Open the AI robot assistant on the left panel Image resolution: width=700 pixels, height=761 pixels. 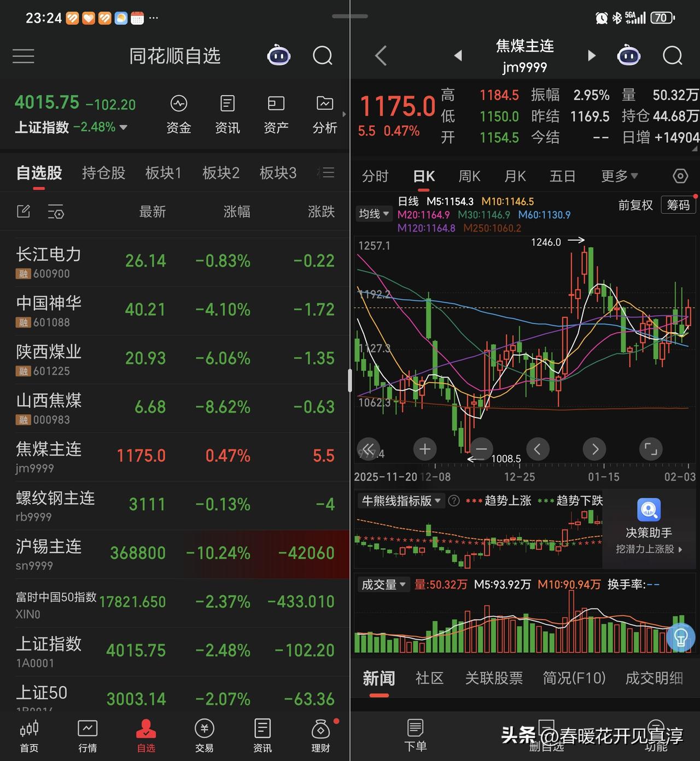tap(278, 55)
